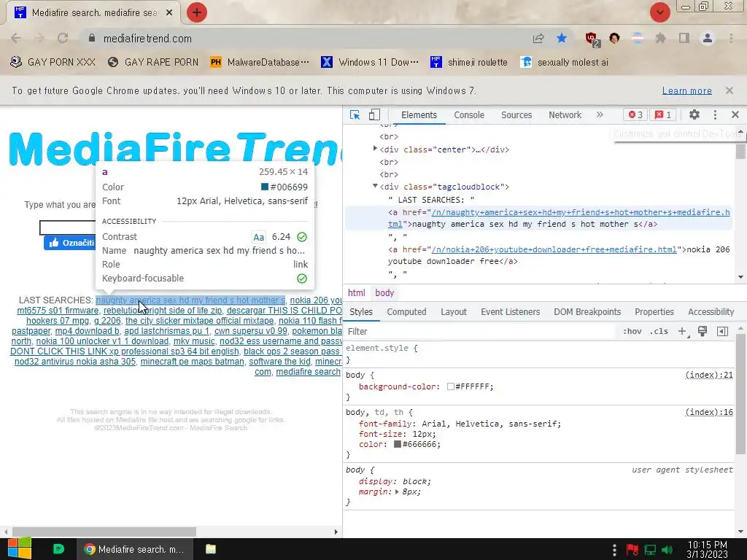Open the Event Listeners tab
The height and width of the screenshot is (560, 747).
click(510, 312)
